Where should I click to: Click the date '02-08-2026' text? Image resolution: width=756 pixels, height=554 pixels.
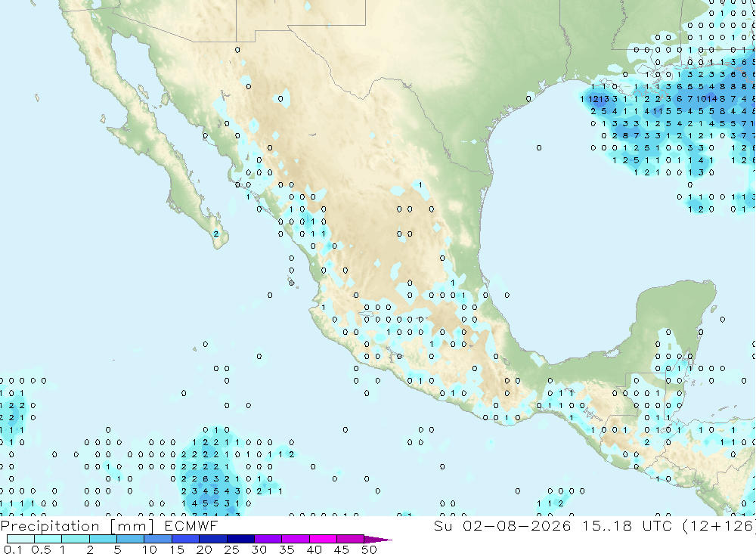[517, 525]
